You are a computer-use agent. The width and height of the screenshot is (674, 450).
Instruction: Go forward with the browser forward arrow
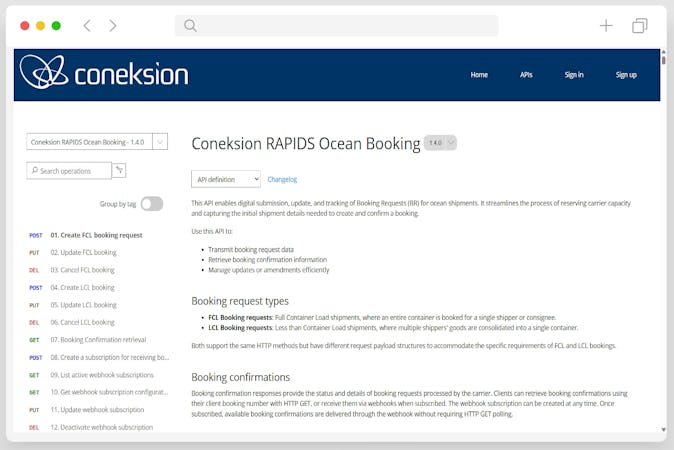(x=113, y=26)
